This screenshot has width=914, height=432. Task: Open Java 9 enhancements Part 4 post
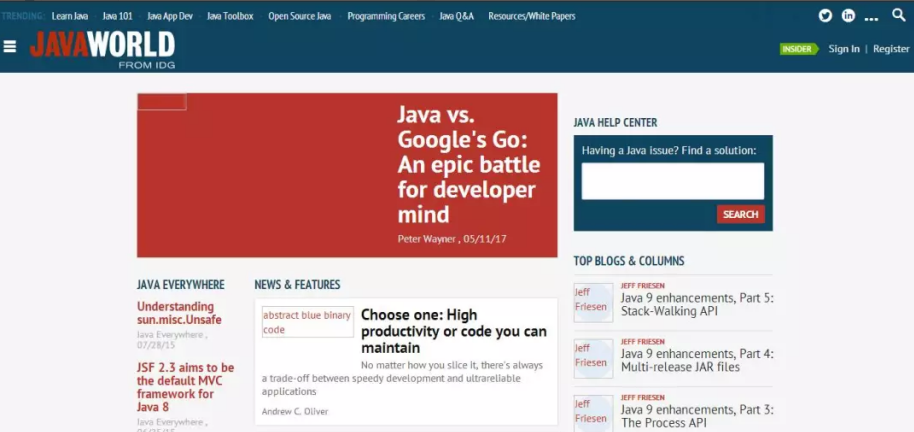pos(697,360)
